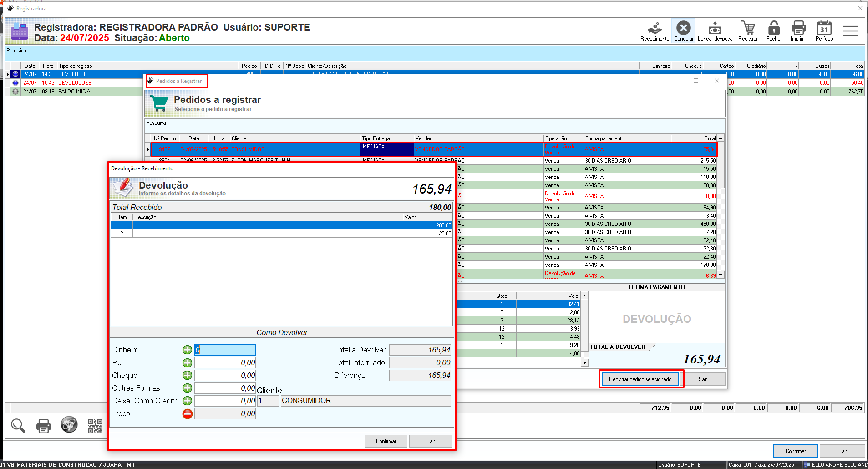Click the Pesquisa bar in Registradora window
The height and width of the screenshot is (469, 868).
[435, 53]
